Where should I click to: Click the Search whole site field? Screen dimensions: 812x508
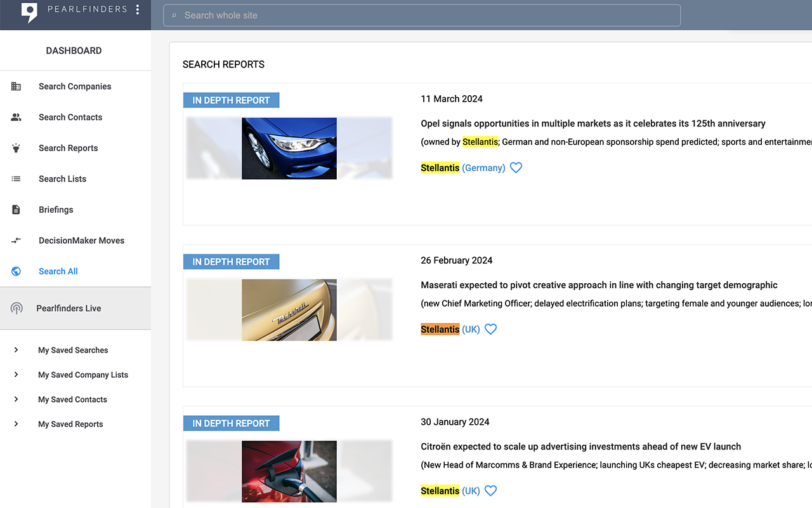[x=422, y=15]
